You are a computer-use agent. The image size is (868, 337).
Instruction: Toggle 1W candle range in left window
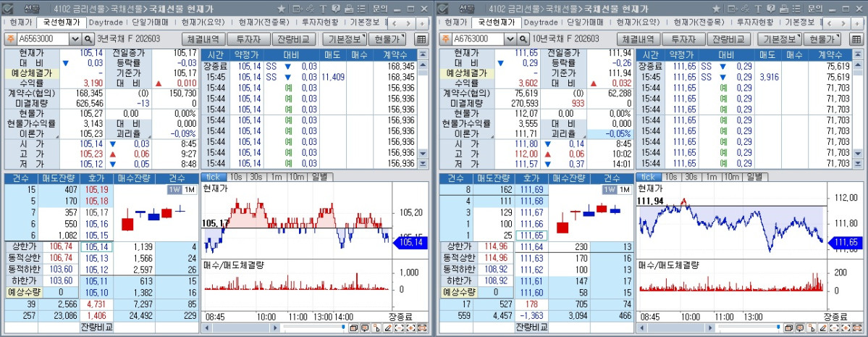pos(174,190)
